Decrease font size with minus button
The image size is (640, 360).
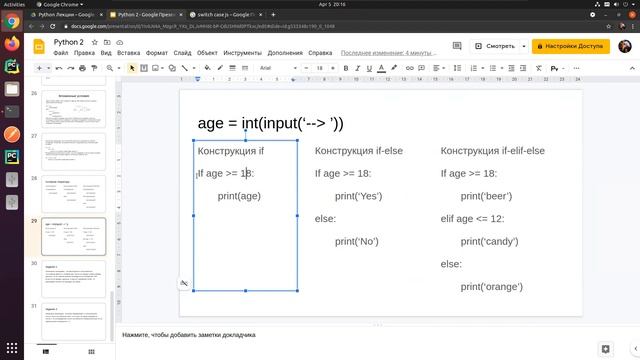306,68
